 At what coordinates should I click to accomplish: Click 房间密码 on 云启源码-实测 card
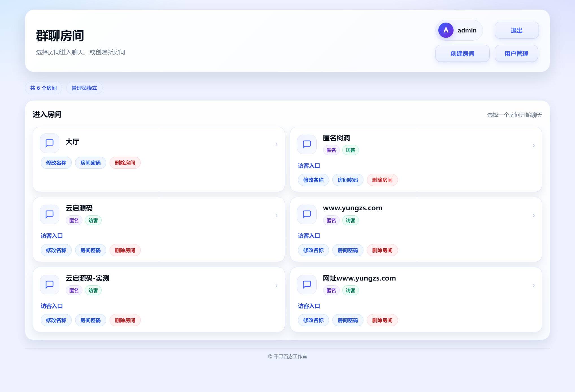(x=91, y=320)
